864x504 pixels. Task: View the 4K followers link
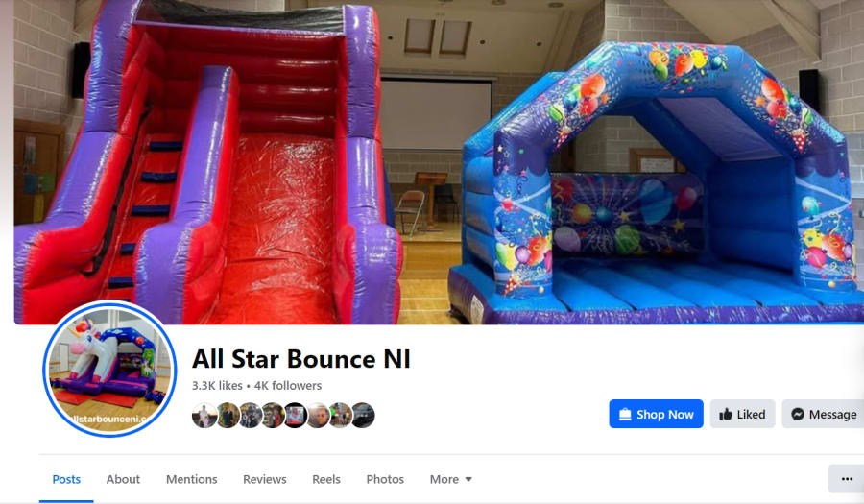tap(288, 386)
